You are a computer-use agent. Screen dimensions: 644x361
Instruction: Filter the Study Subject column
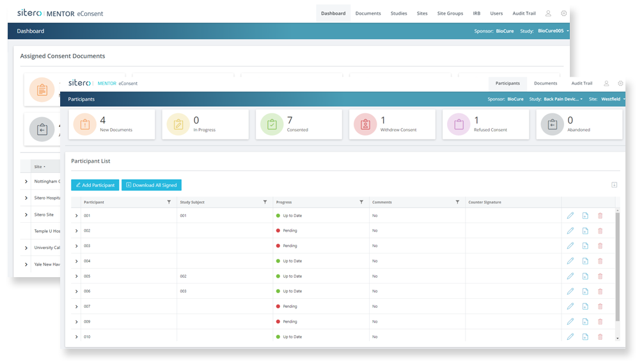[x=265, y=202]
